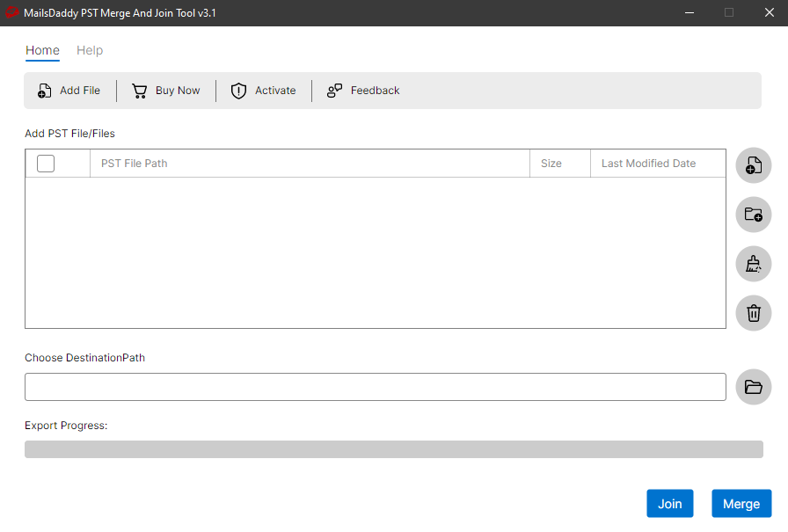Click the broom clear-list icon

click(754, 264)
